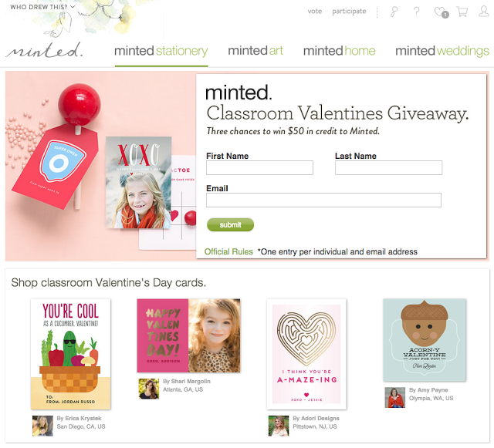Click the participate link

tap(349, 12)
